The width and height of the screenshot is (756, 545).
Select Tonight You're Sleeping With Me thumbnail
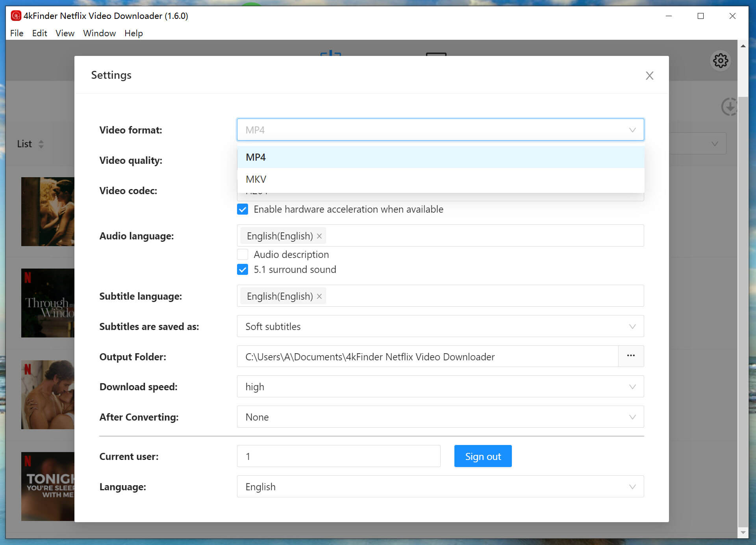48,486
